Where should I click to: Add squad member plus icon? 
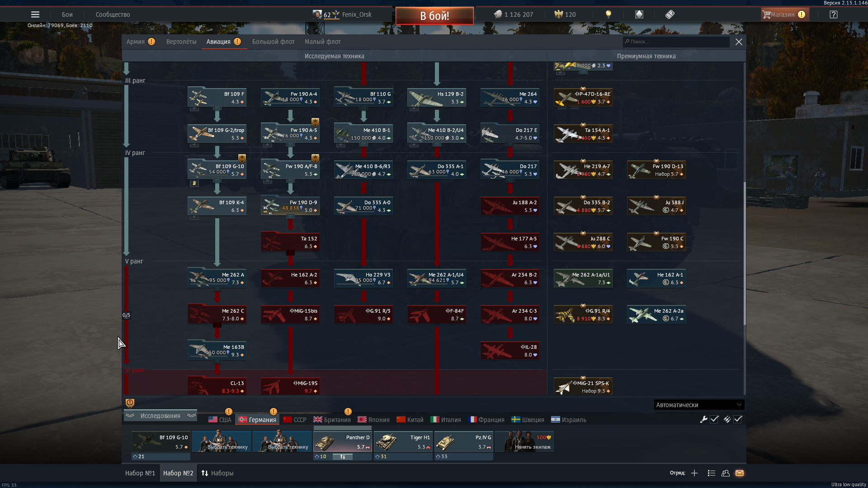(694, 473)
